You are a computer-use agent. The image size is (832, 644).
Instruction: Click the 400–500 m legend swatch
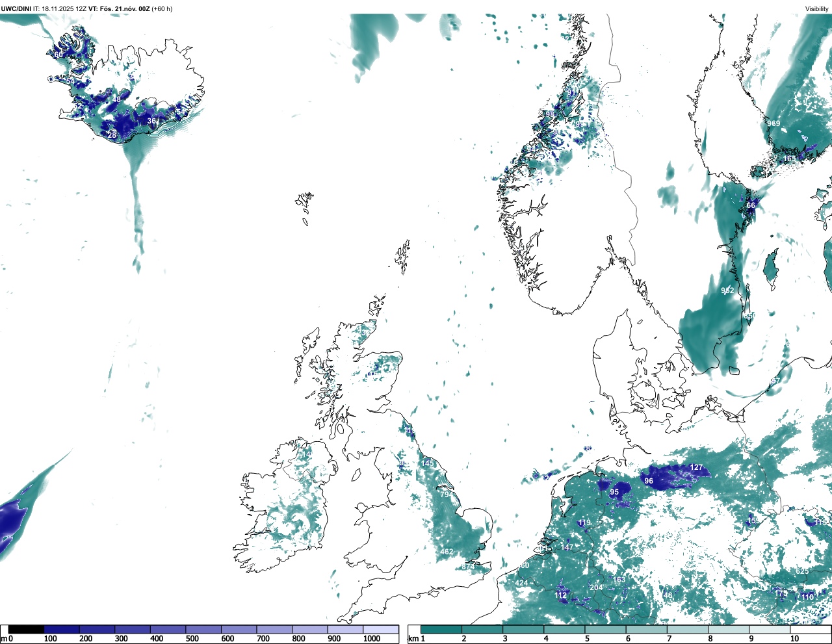pyautogui.click(x=168, y=629)
